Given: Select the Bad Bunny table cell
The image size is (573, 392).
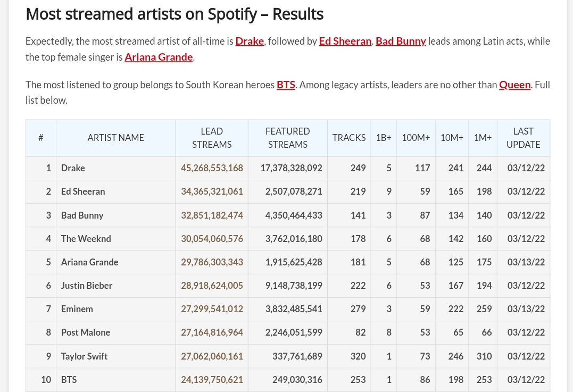Looking at the screenshot, I should pyautogui.click(x=116, y=215).
